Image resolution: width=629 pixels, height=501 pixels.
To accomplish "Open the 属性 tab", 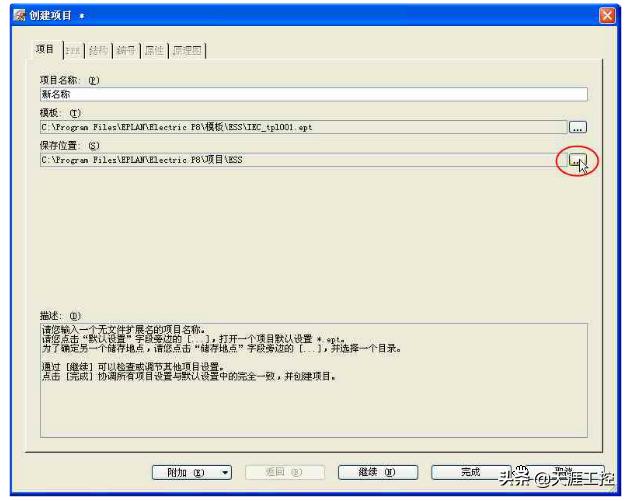I will click(154, 51).
